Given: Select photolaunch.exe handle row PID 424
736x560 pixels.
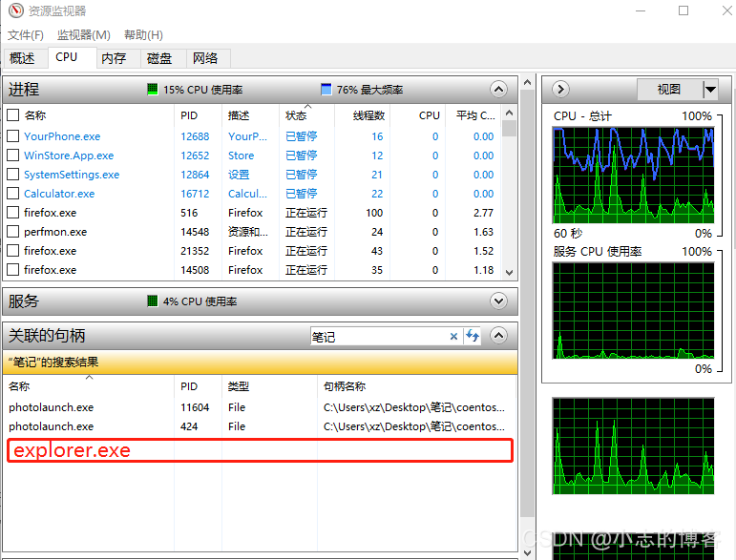Looking at the screenshot, I should click(x=260, y=426).
